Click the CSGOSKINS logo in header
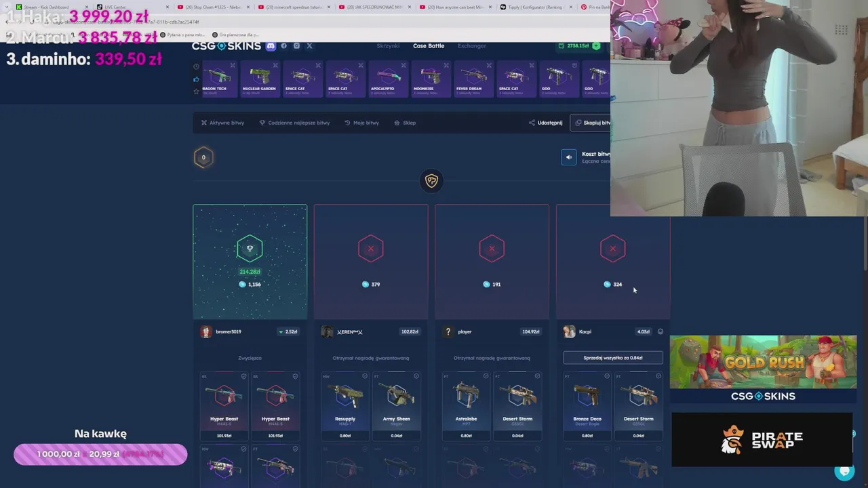 pyautogui.click(x=226, y=46)
